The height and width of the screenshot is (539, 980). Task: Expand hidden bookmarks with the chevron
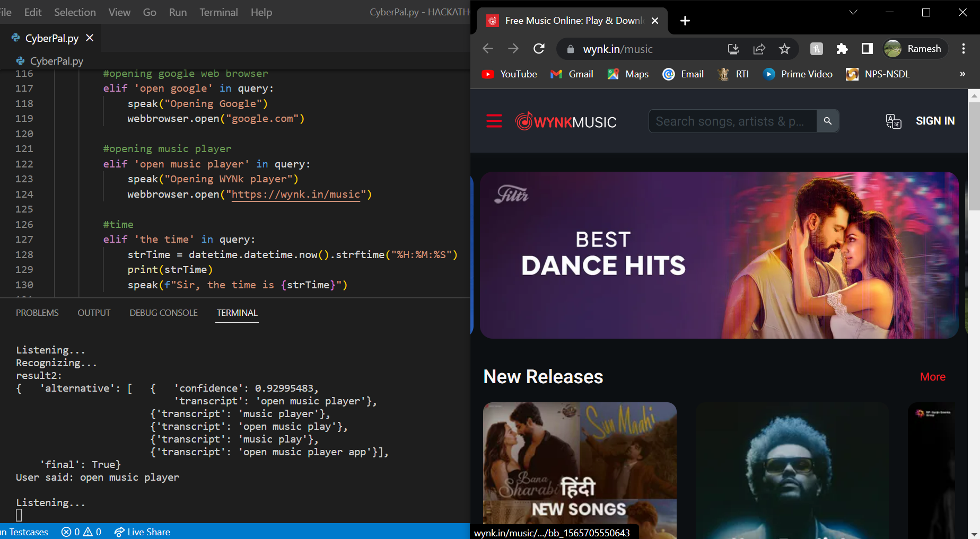962,74
